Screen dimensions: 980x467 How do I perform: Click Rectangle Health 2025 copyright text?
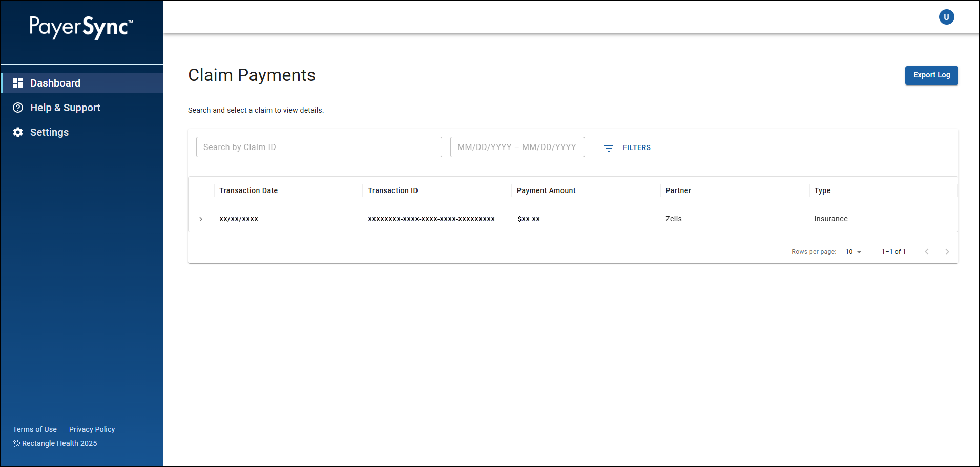tap(55, 443)
